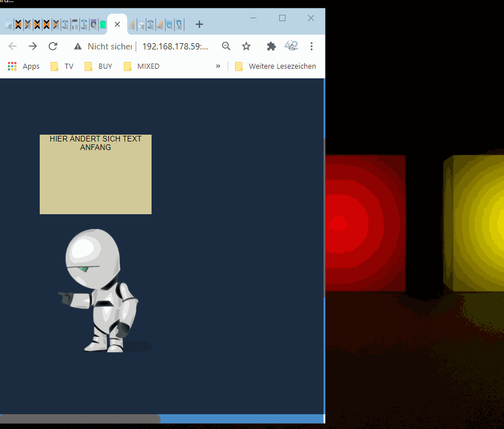This screenshot has height=429, width=504.
Task: Click the address bar URL 192.168.178.59
Action: tap(175, 47)
